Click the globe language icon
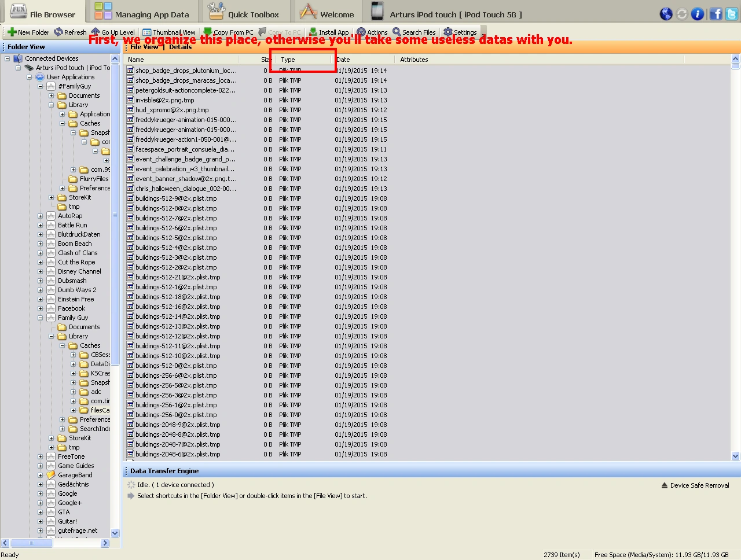741x560 pixels. [x=666, y=14]
